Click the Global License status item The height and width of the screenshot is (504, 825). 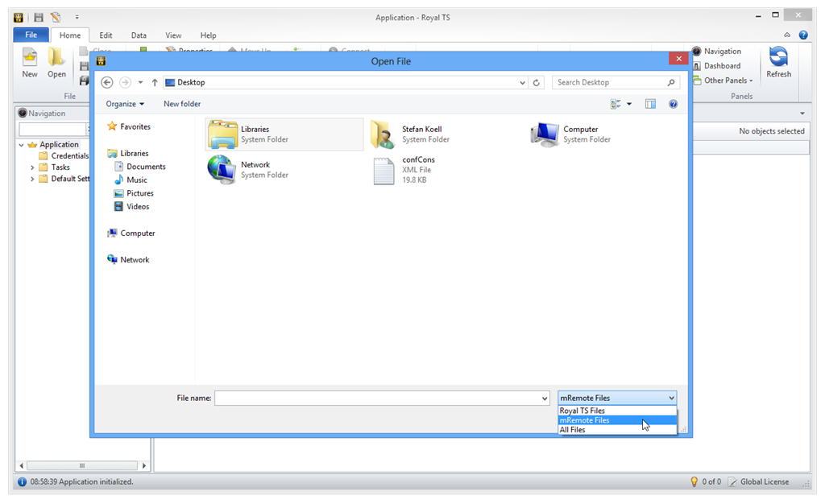[x=759, y=482]
